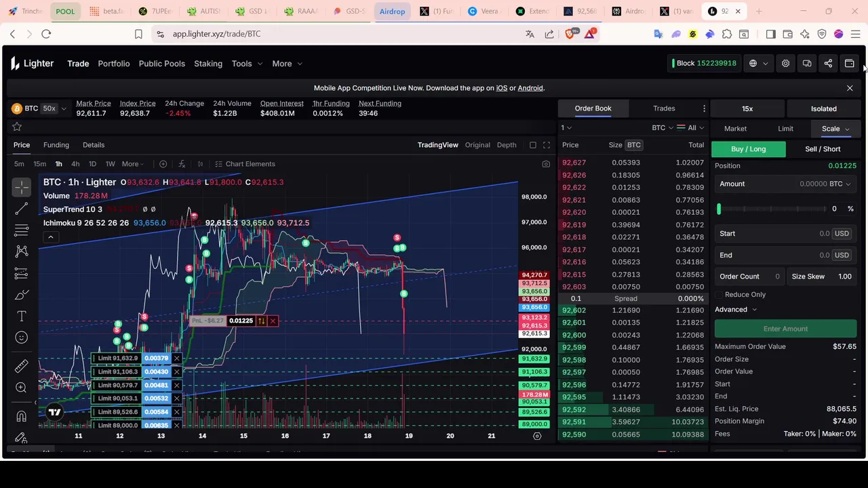
Task: Open the Android app download link
Action: 530,88
